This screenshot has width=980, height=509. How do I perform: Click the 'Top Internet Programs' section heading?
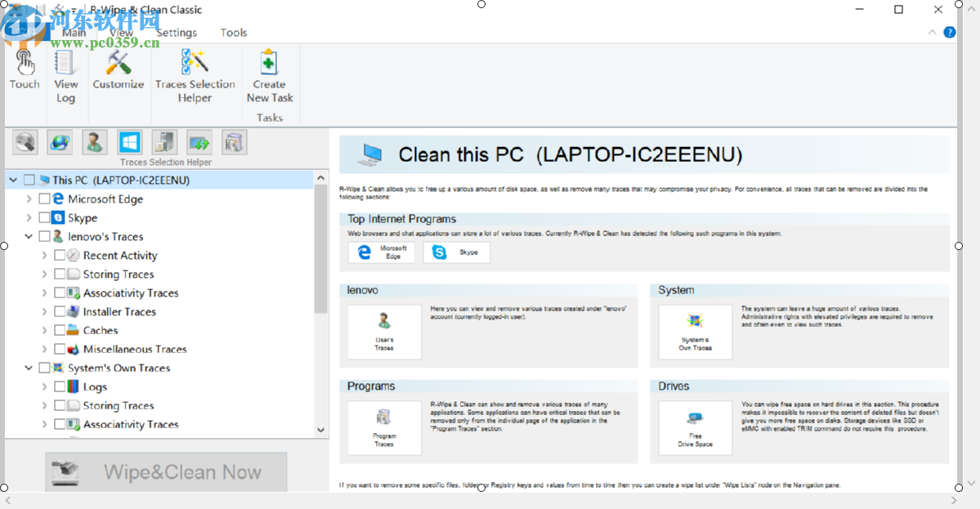402,219
